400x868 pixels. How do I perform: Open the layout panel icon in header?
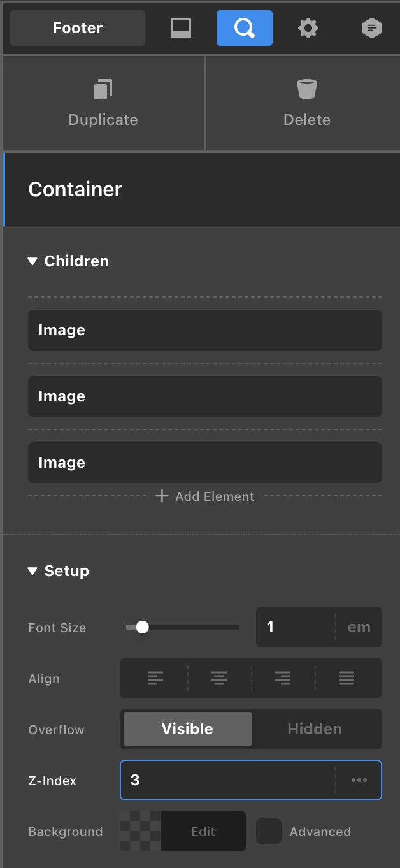point(181,28)
